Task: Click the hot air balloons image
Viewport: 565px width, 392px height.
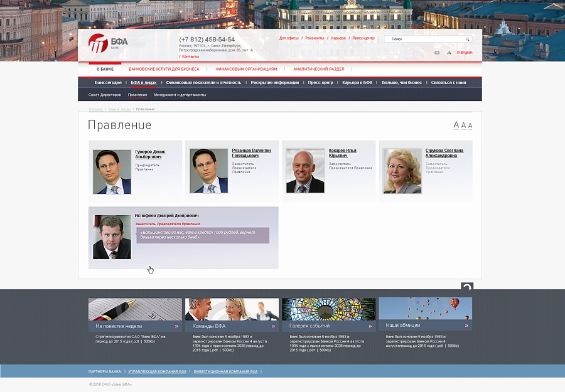Action: pos(426,309)
